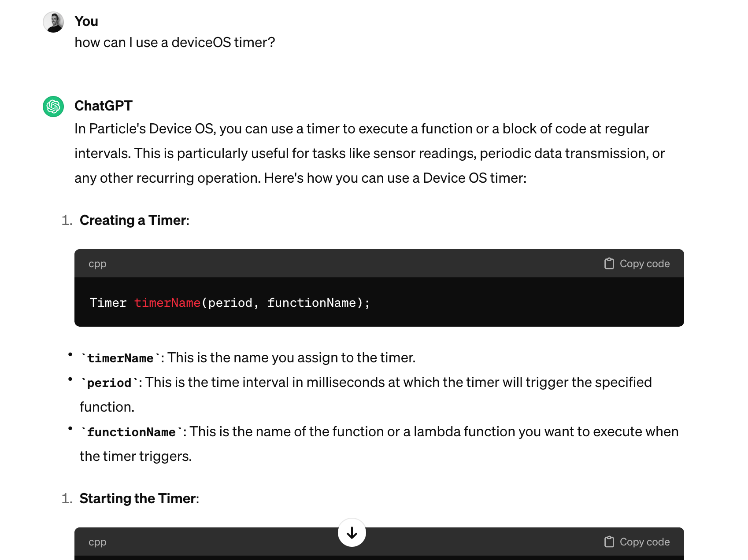The image size is (748, 560).
Task: Click the message 'how can I use a deviceOS timer?'
Action: tap(175, 42)
